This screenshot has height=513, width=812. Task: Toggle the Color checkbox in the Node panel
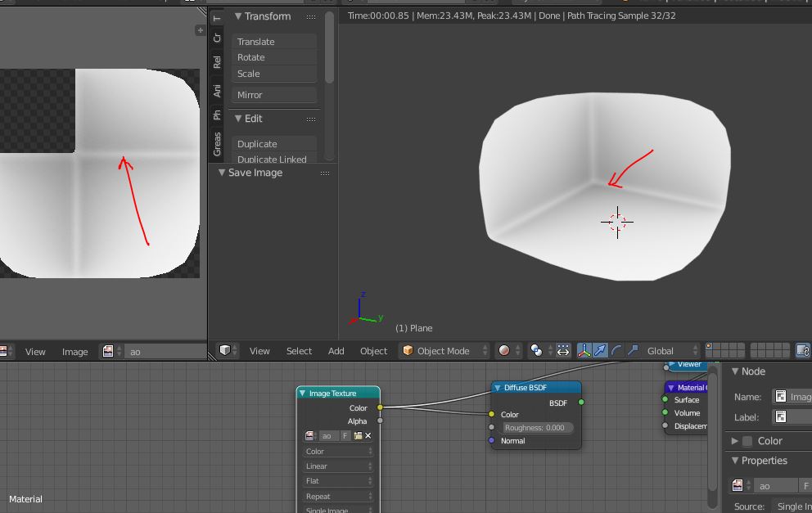747,440
